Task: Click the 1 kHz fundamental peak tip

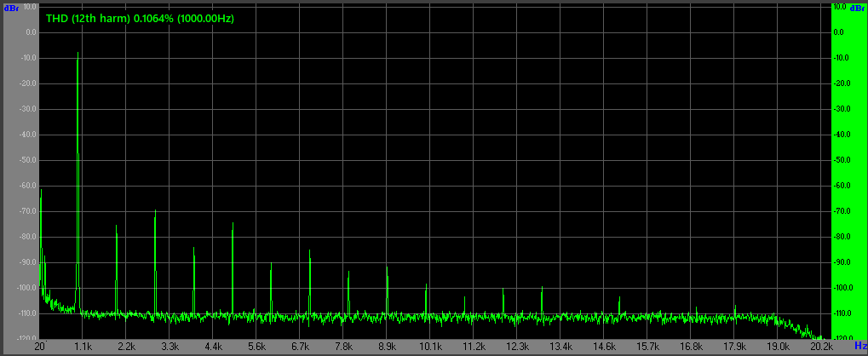Action: tap(78, 54)
